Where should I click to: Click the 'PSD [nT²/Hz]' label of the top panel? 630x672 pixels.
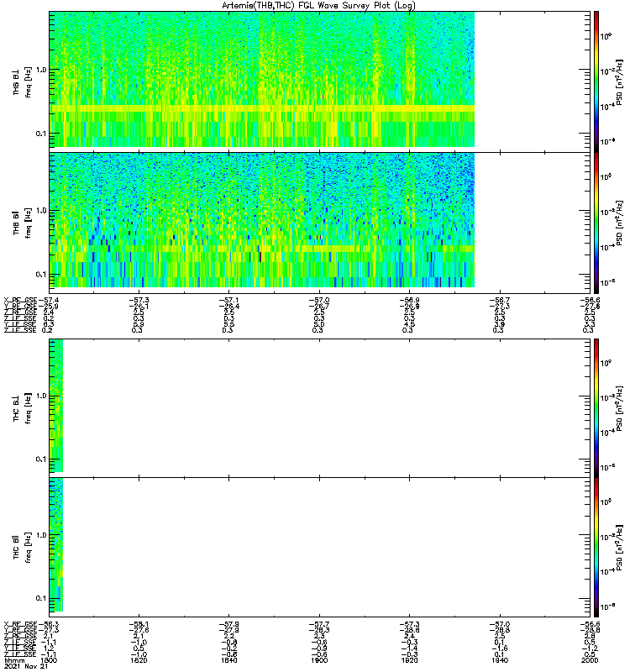(x=619, y=82)
